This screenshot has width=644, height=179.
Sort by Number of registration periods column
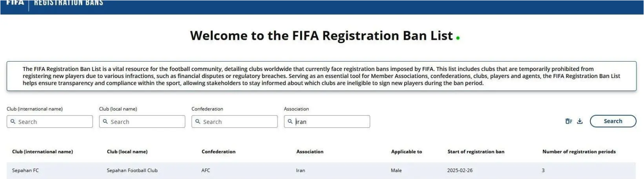[x=579, y=151]
